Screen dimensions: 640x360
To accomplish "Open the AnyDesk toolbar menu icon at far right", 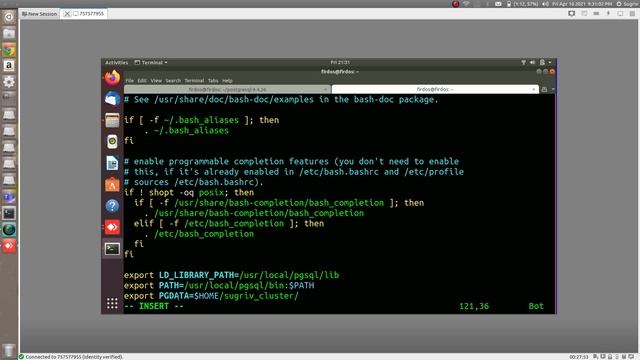I will pos(632,13).
